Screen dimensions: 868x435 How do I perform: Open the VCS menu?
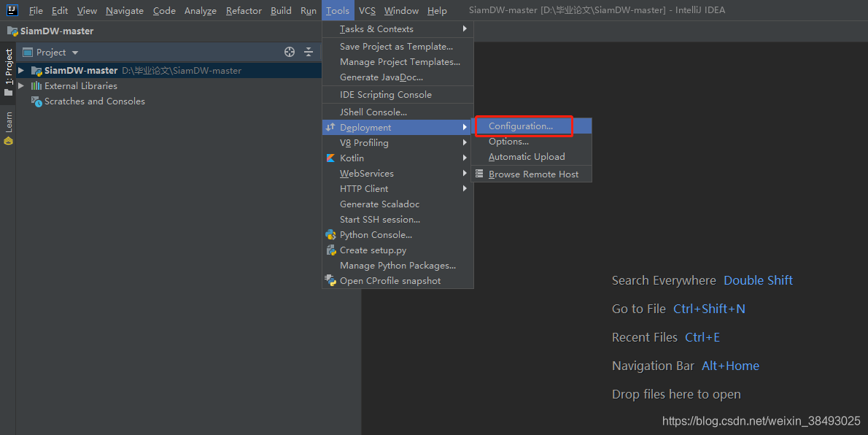point(367,10)
